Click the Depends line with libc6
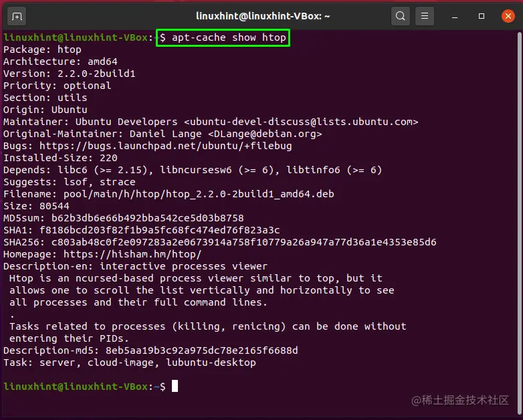The height and width of the screenshot is (420, 523). click(193, 170)
